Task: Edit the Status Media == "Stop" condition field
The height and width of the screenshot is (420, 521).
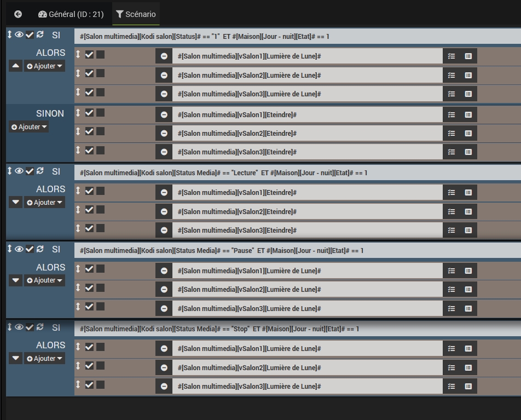Action: pos(298,329)
